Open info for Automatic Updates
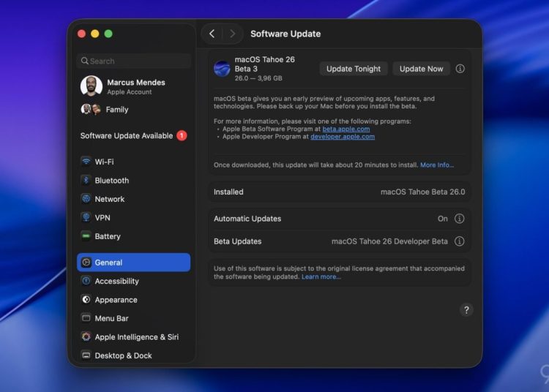This screenshot has height=392, width=549. [x=460, y=219]
